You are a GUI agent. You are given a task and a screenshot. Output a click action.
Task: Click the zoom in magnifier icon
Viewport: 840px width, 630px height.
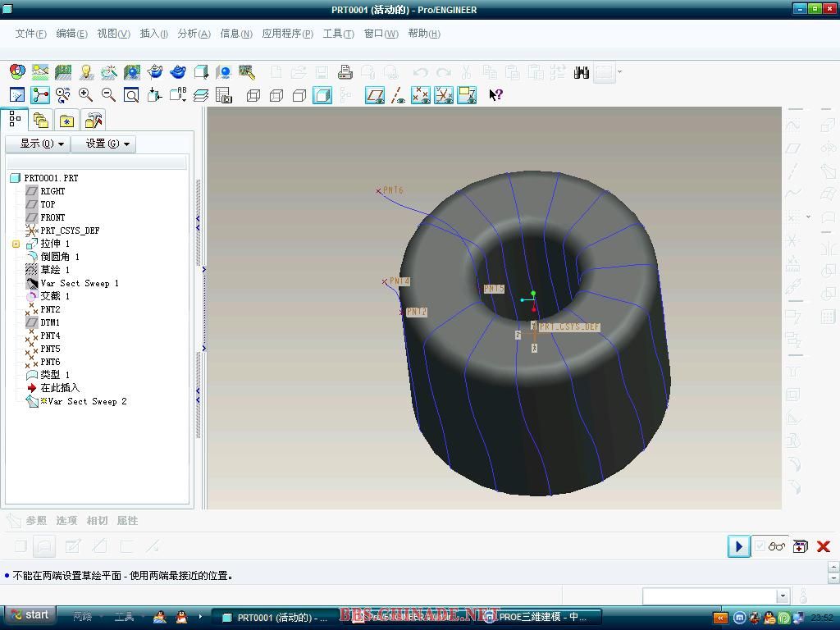(x=85, y=95)
